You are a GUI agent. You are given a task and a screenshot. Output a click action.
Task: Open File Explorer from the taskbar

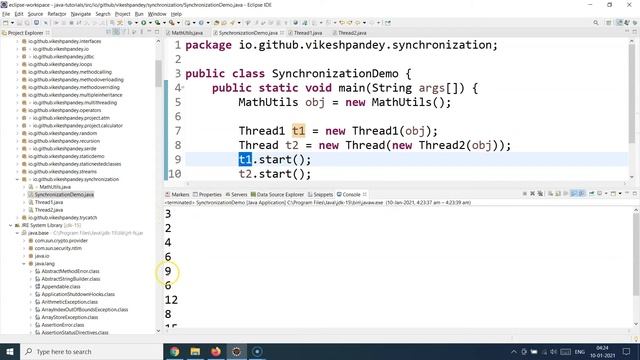click(x=195, y=351)
